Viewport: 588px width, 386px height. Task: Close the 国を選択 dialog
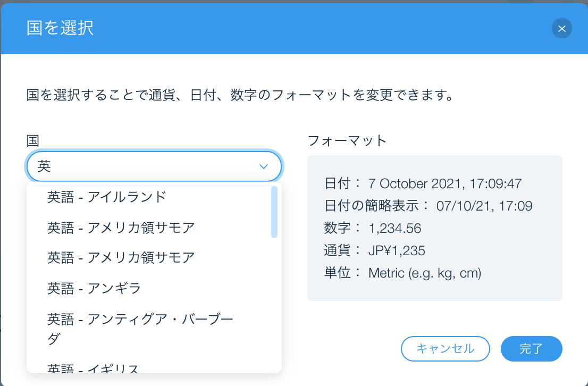(562, 29)
